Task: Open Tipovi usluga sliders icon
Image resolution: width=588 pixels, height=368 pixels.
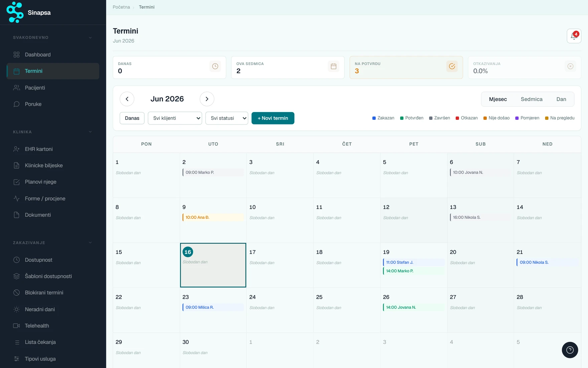Action: coord(16,359)
